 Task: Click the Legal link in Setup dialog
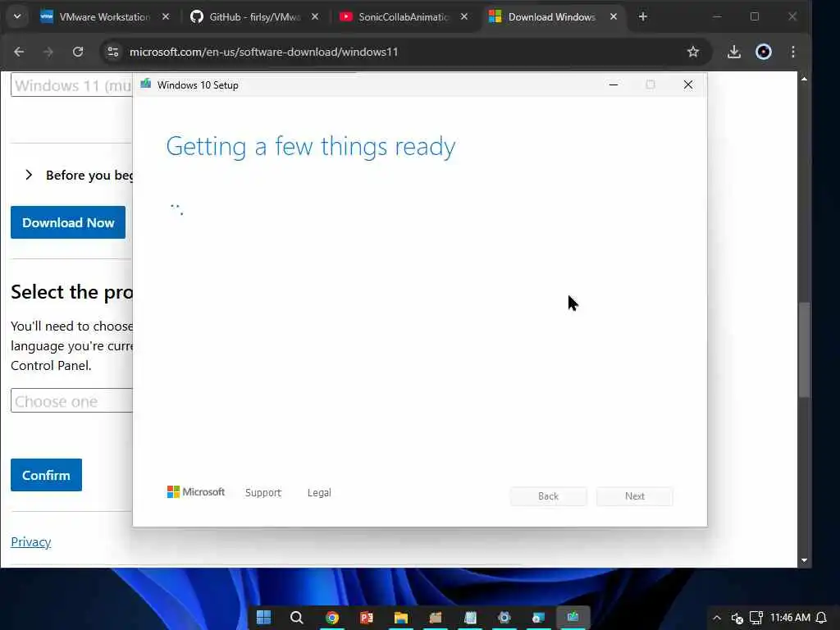pyautogui.click(x=319, y=493)
